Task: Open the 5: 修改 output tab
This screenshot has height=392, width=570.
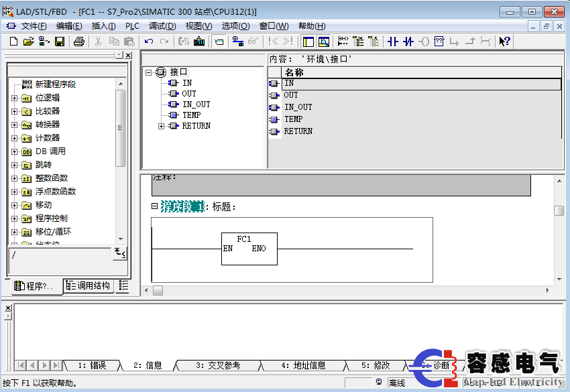Action: tap(375, 365)
